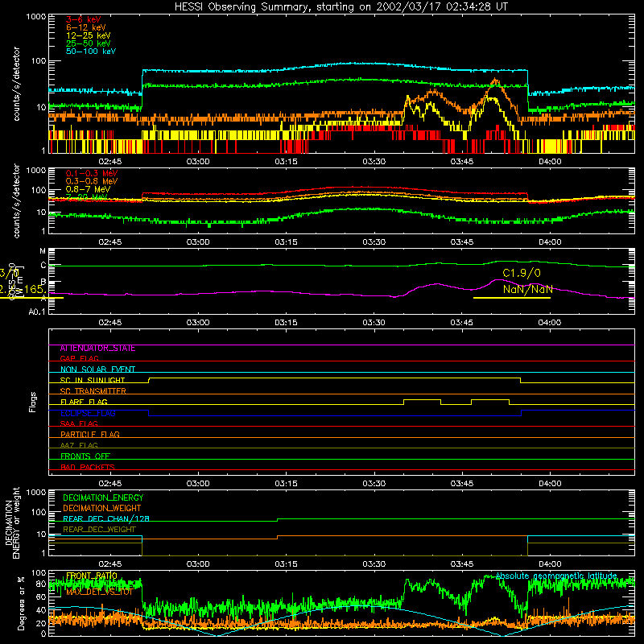
Task: Select the FLARE_FLAG label
Action: [x=84, y=402]
